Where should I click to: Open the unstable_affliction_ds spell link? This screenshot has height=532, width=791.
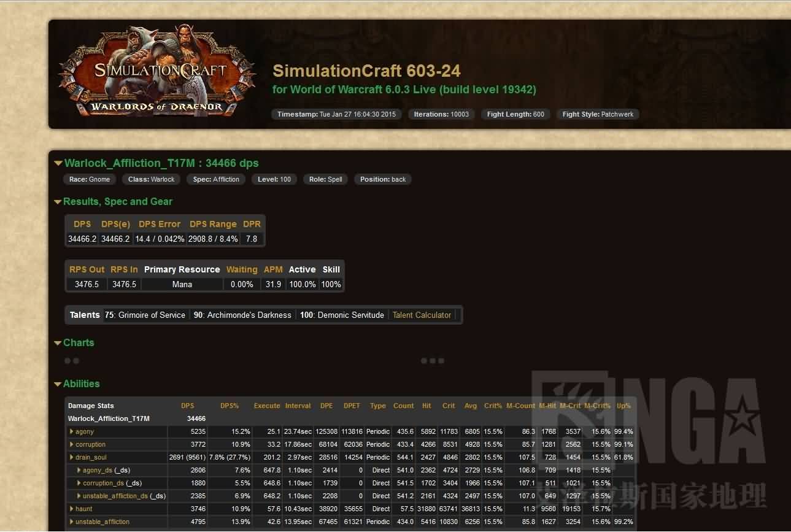coord(115,496)
